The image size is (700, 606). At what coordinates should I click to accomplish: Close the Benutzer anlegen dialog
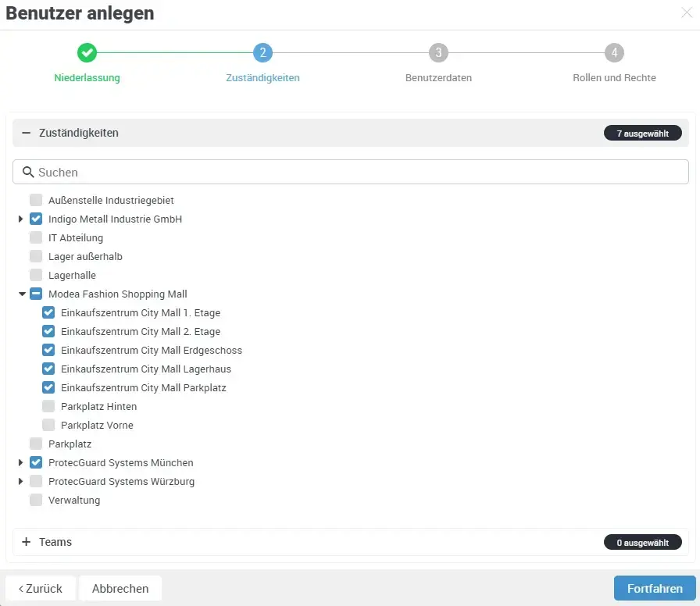click(687, 13)
